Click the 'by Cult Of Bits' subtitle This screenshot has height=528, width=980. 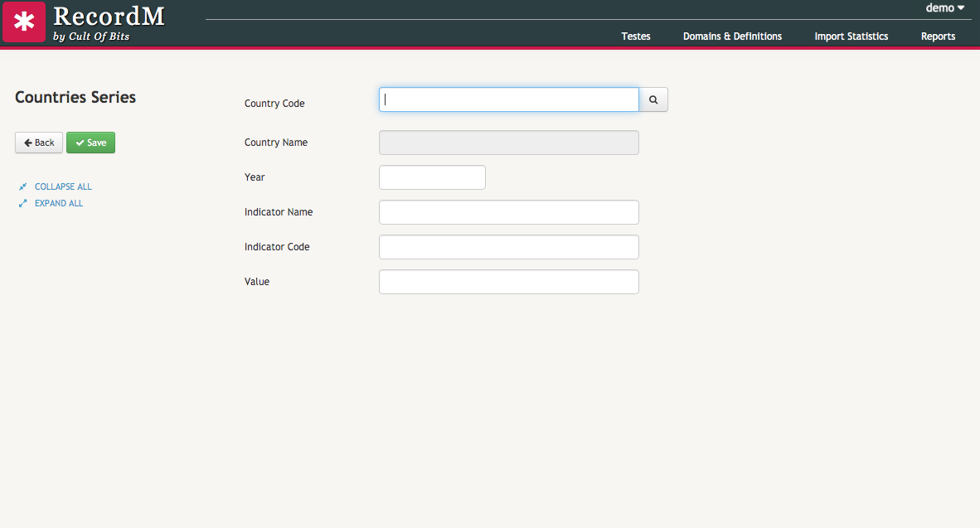coord(91,36)
